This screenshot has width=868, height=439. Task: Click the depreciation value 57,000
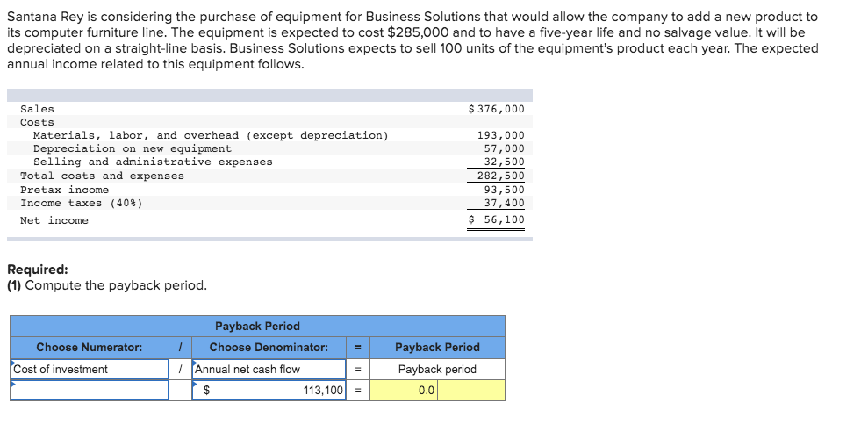[505, 148]
